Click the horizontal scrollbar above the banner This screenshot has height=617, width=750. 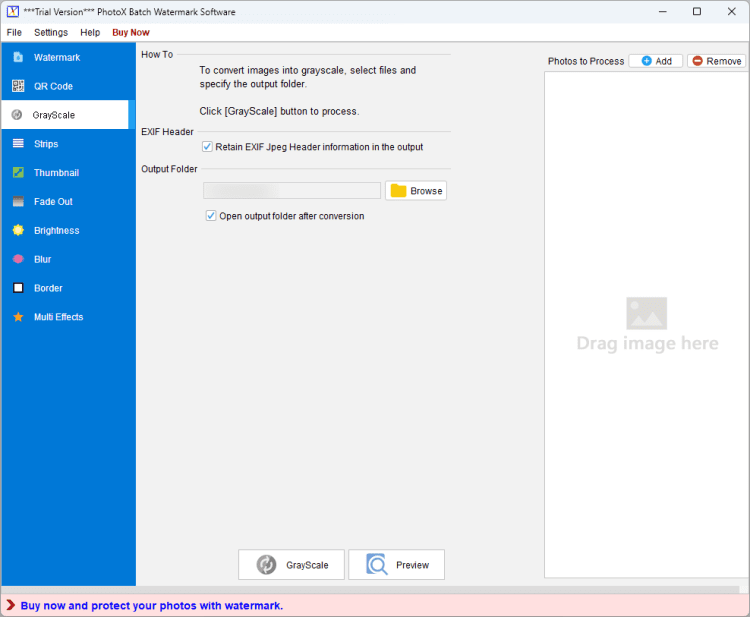(x=371, y=589)
